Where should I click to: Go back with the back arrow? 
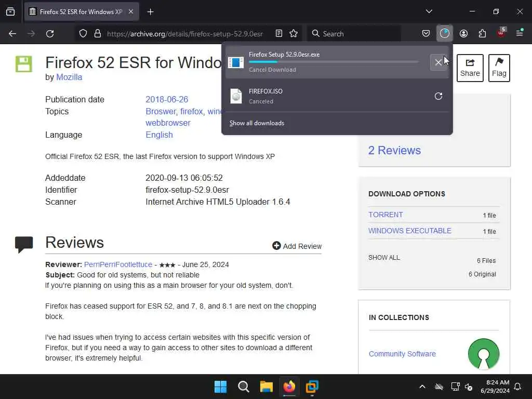[x=12, y=34]
